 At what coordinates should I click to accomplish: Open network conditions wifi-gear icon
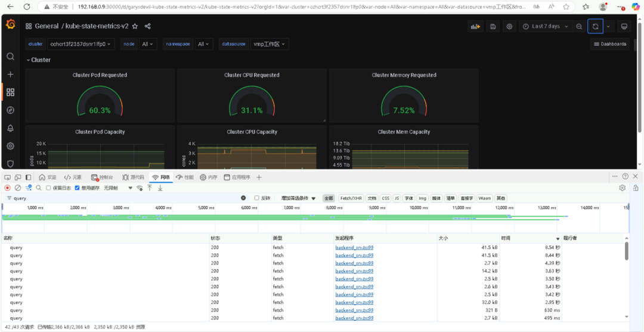[140, 187]
